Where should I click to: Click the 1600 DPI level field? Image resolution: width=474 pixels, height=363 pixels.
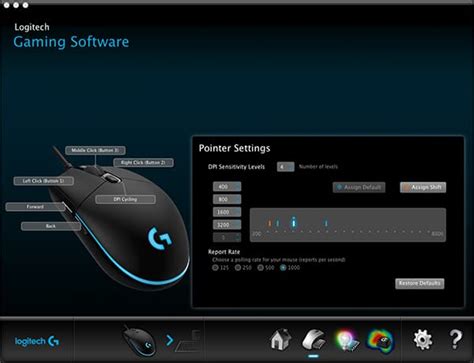click(227, 212)
